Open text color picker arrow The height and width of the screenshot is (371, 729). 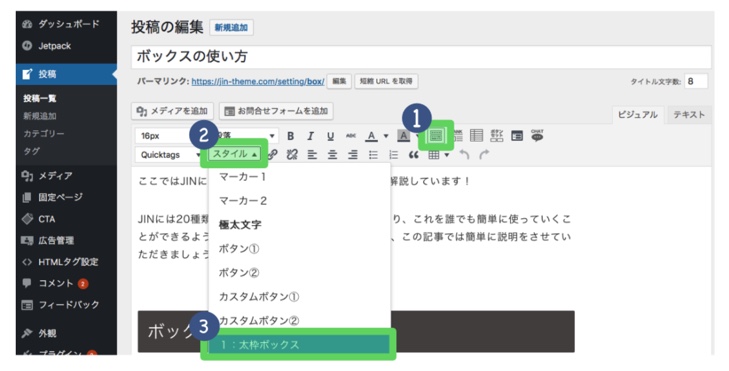pyautogui.click(x=386, y=136)
